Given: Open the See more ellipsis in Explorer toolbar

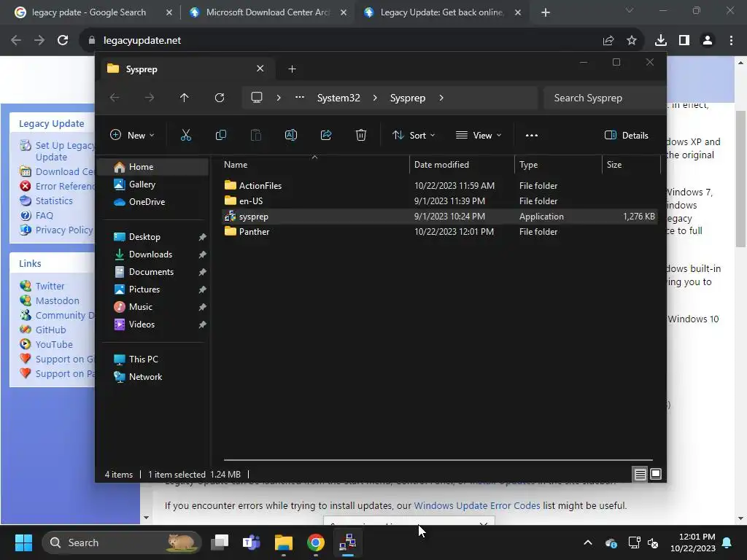Looking at the screenshot, I should 532,135.
